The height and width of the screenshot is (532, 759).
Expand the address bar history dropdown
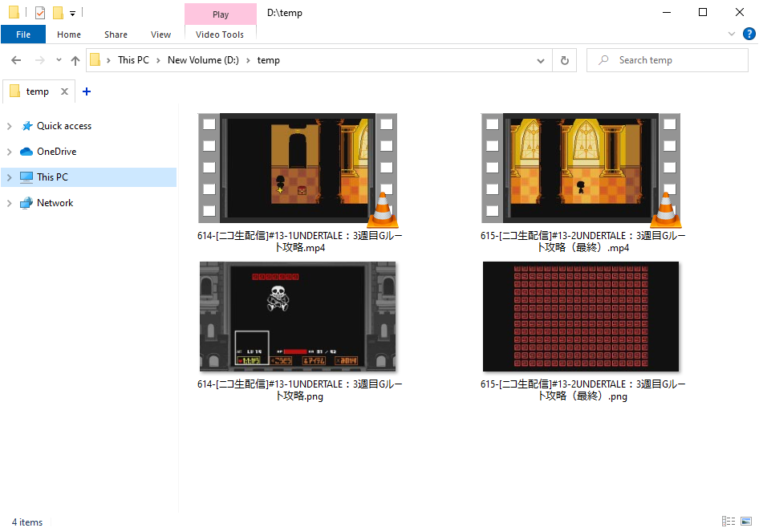pos(540,59)
